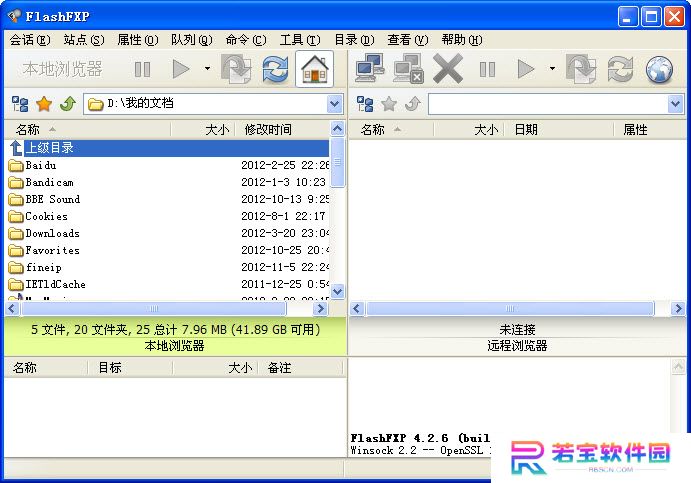Select the 上级目录 row

click(x=167, y=148)
